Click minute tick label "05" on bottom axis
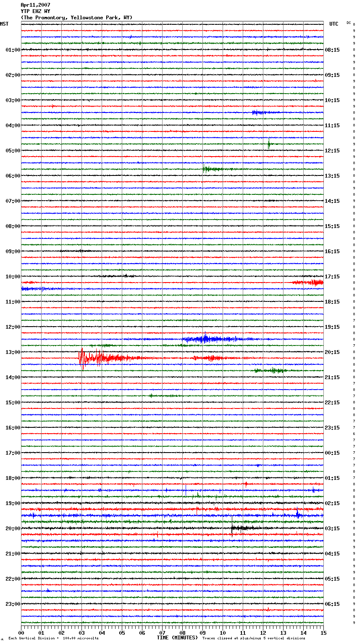This screenshot has height=644, width=357. click(122, 633)
